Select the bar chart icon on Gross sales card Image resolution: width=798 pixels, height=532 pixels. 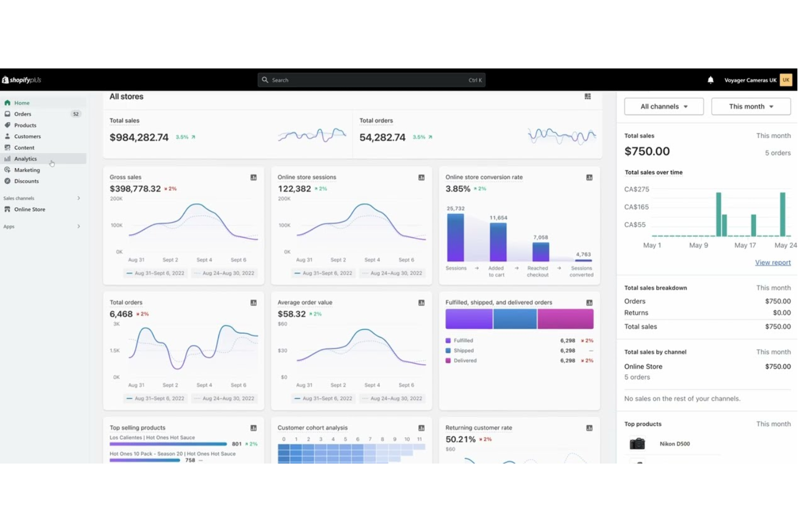coord(253,177)
